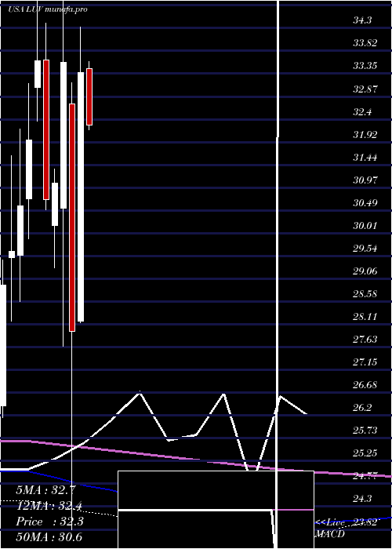Image resolution: width=392 pixels, height=549 pixels.
Task: Click the 27.15 price axis label
Action: (x=365, y=362)
